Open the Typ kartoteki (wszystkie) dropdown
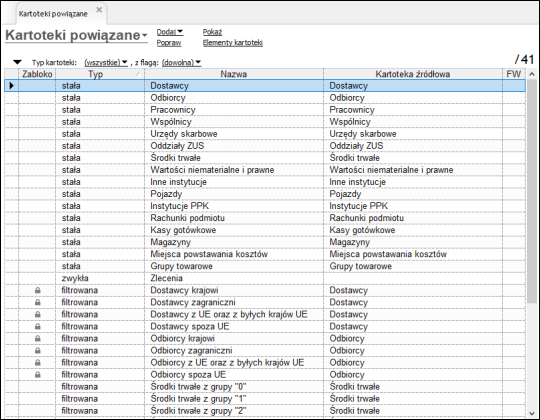This screenshot has height=420, width=540. 106,63
